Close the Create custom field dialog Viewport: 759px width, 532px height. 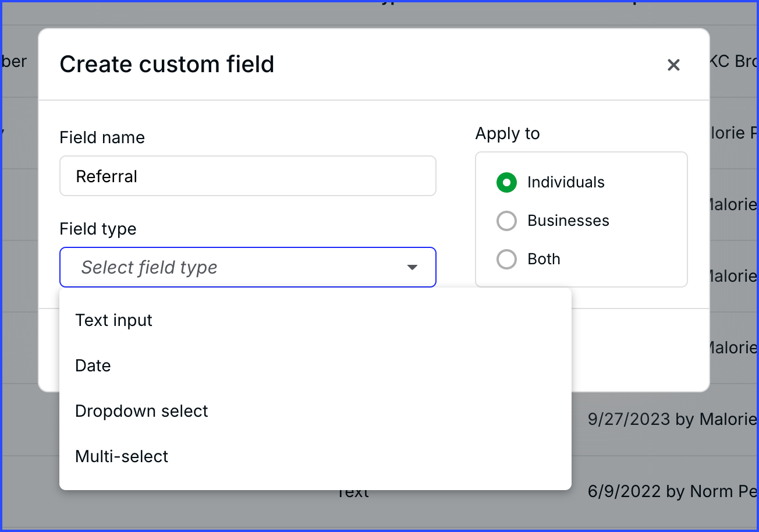(x=673, y=65)
